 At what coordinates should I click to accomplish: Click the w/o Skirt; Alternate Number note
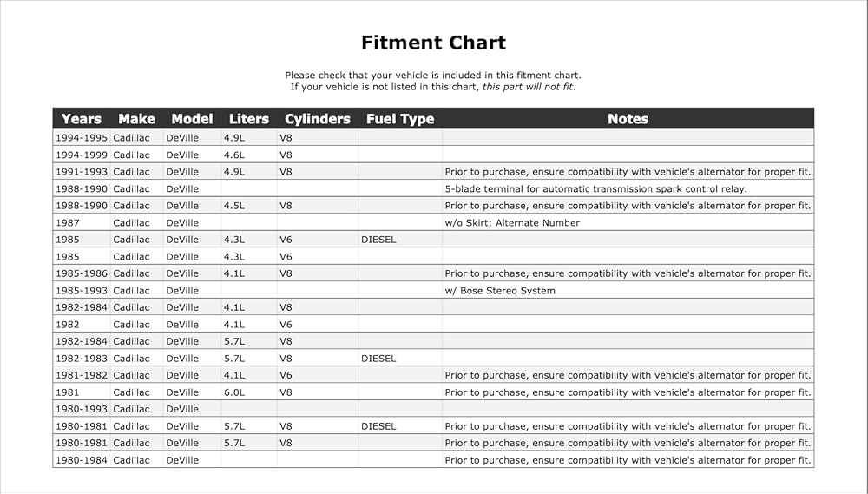click(x=512, y=222)
